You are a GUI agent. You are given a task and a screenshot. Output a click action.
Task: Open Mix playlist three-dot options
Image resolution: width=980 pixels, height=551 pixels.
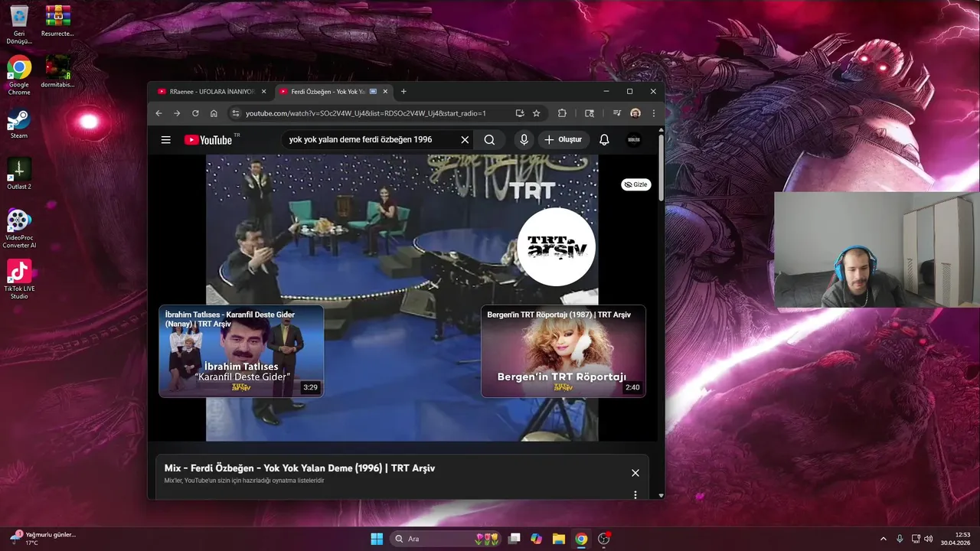coord(635,495)
